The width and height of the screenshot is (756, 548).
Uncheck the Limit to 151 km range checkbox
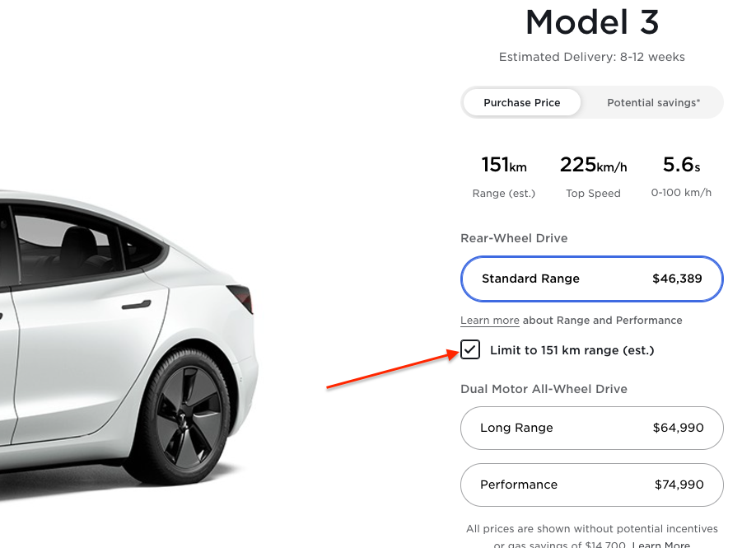point(469,349)
